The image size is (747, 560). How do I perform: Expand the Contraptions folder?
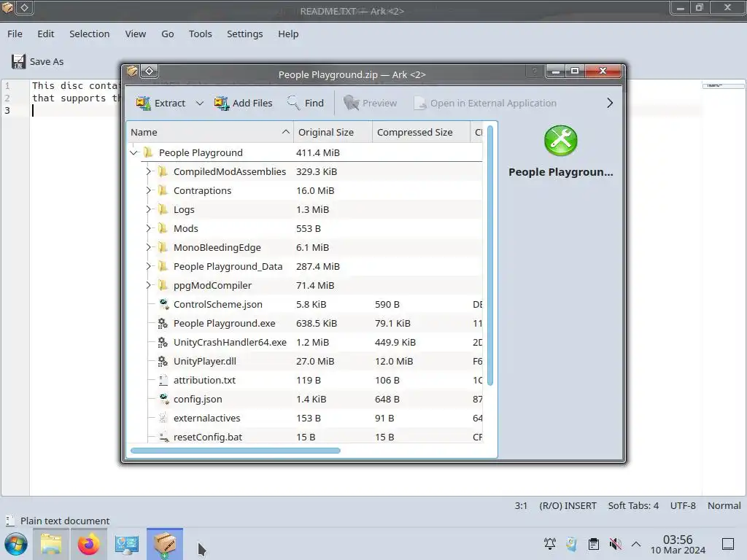148,190
